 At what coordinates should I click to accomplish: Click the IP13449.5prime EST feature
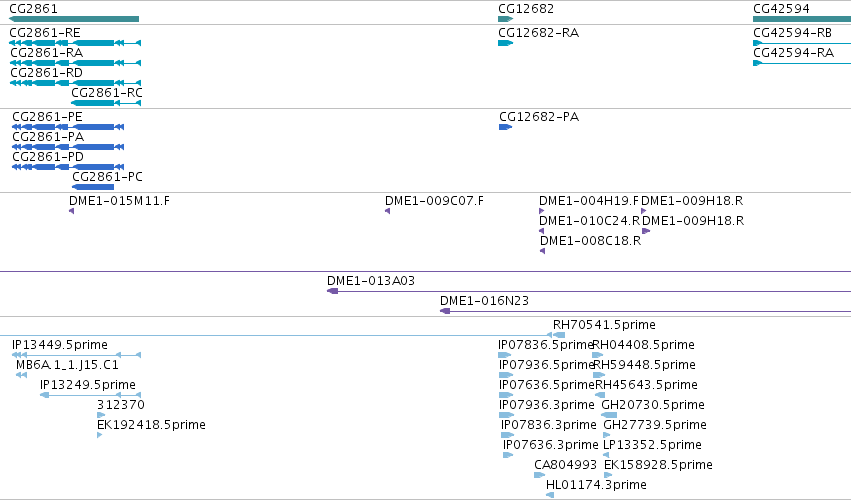tap(77, 355)
